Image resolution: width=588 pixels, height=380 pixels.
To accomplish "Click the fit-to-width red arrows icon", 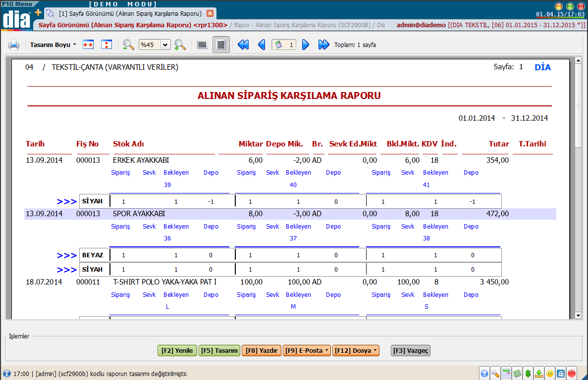I will pyautogui.click(x=88, y=45).
